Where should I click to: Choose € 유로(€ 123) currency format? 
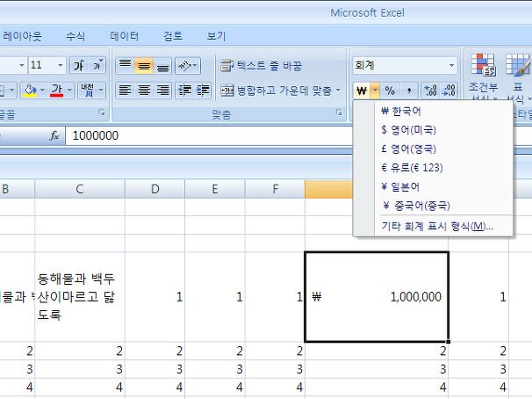tap(433, 168)
